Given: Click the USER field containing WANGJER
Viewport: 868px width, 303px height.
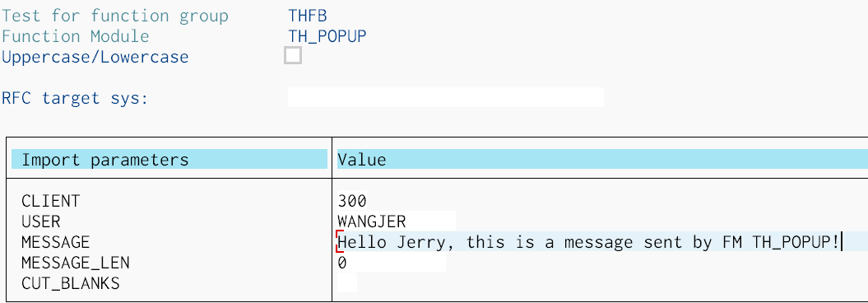Looking at the screenshot, I should [x=397, y=221].
